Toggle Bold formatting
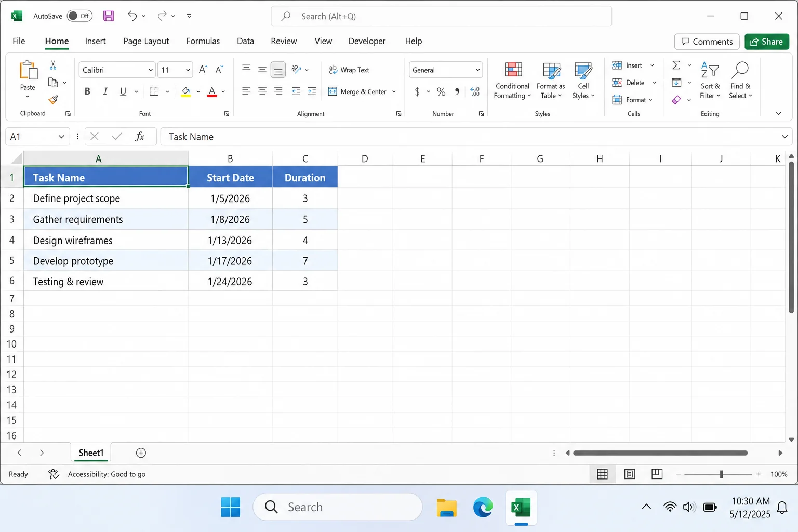Viewport: 798px width, 532px height. click(x=87, y=91)
